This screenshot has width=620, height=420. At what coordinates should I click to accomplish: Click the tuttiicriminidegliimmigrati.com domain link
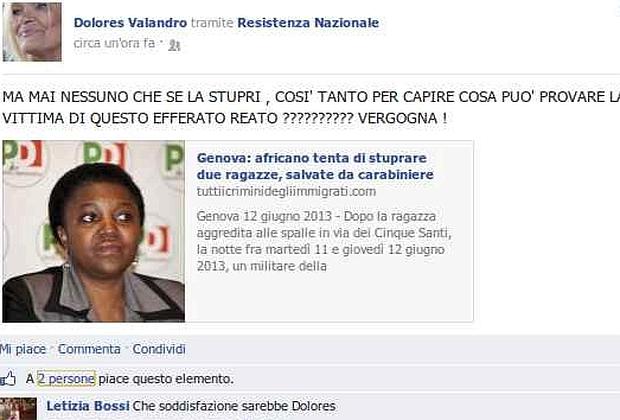(x=286, y=192)
